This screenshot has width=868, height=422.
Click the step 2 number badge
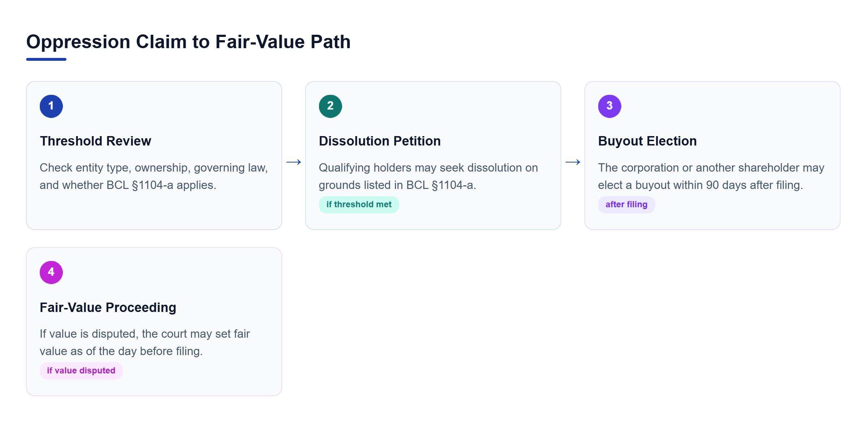click(331, 106)
